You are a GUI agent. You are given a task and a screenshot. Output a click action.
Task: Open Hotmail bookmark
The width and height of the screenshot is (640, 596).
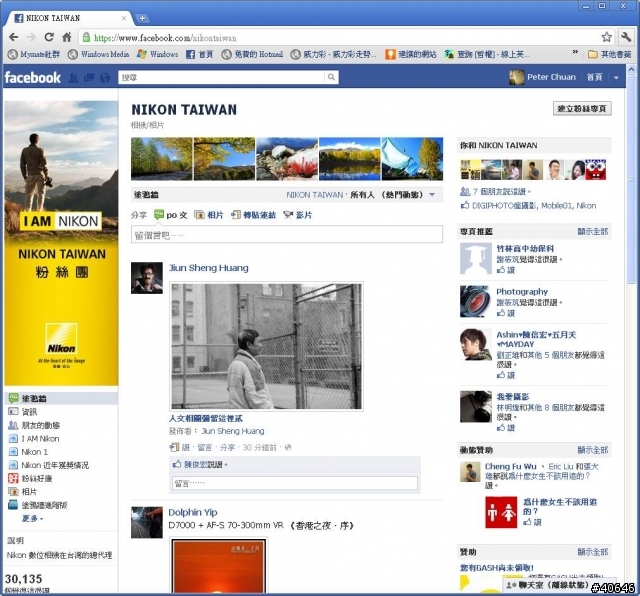click(x=252, y=54)
